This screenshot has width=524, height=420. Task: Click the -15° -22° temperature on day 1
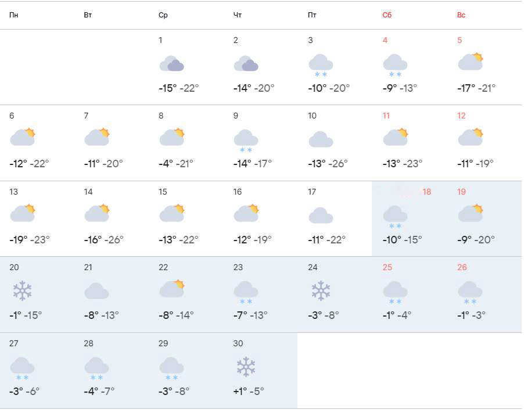pyautogui.click(x=178, y=88)
